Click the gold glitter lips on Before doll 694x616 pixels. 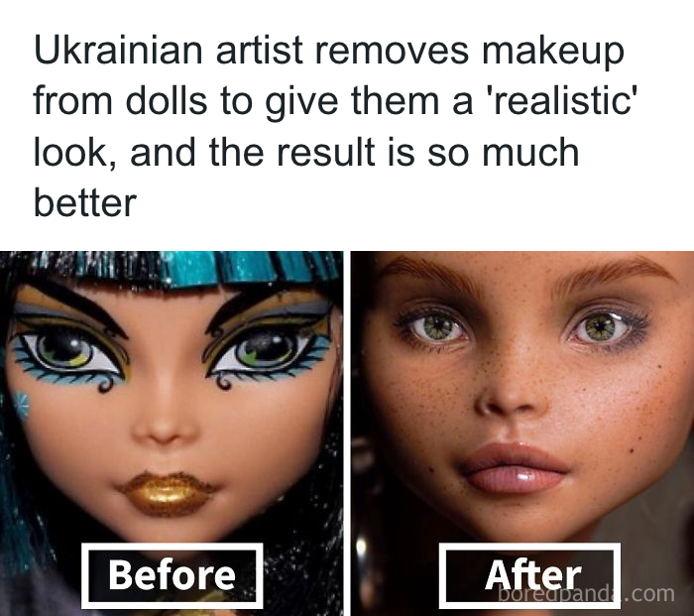coord(168,493)
